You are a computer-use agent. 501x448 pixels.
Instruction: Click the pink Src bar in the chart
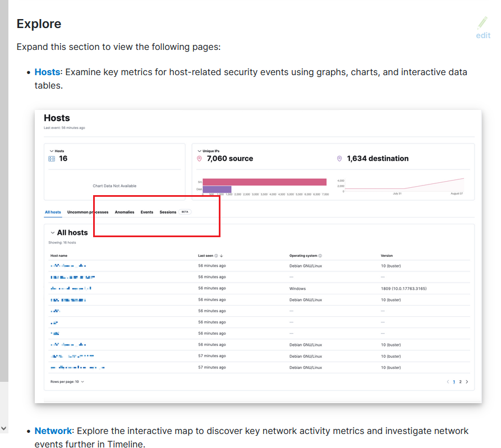[264, 182]
